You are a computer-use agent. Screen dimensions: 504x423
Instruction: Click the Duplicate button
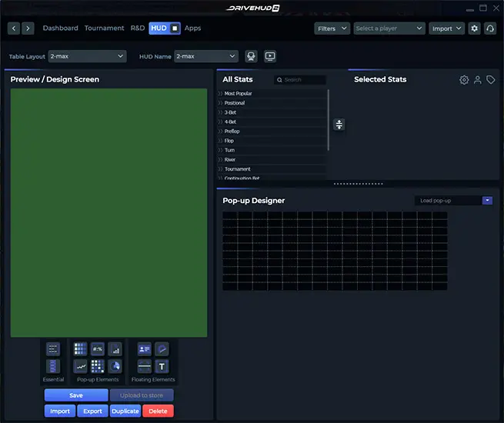[x=125, y=411]
